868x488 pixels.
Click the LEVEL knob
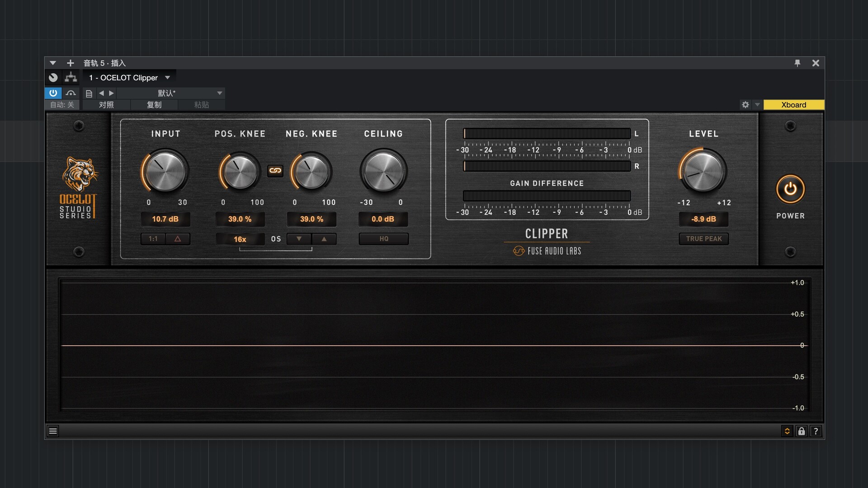tap(703, 171)
